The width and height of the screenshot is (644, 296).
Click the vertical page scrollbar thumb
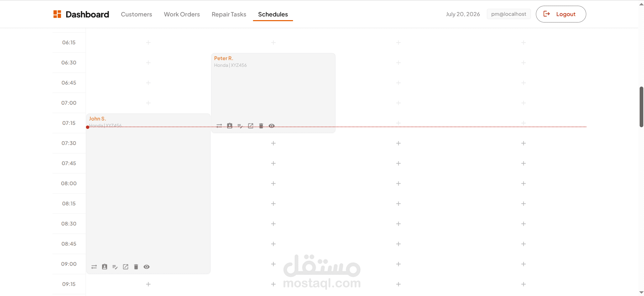pos(641,107)
